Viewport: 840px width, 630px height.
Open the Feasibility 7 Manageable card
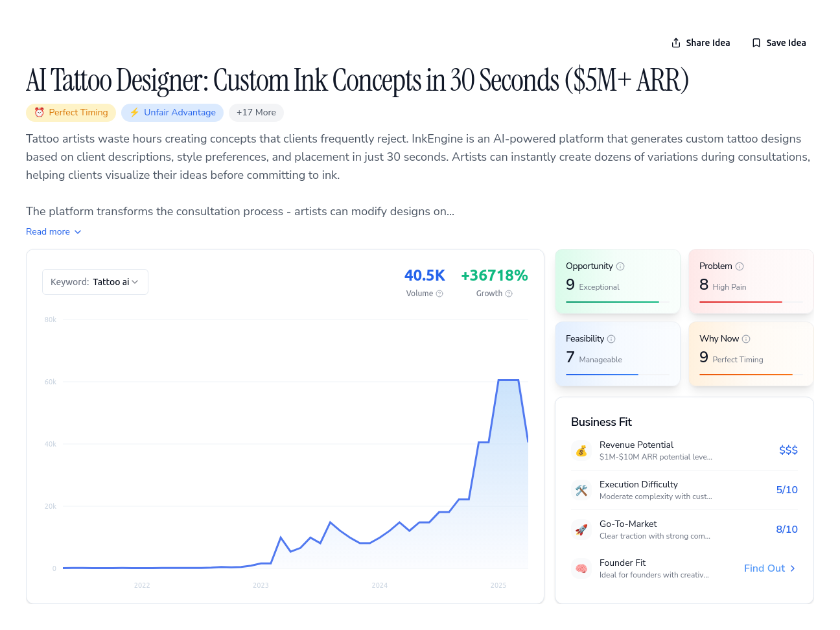pyautogui.click(x=618, y=354)
